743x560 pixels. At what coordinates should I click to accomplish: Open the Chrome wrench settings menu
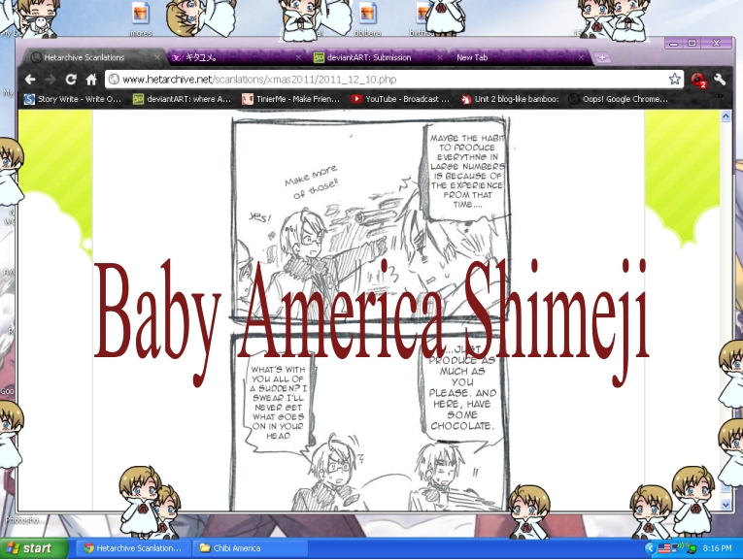click(x=720, y=80)
